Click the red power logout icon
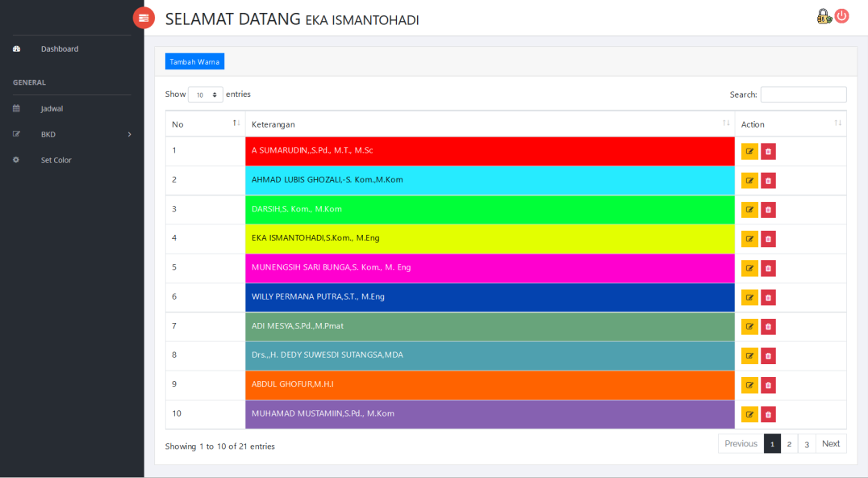Screen dimensions: 868x478 tap(841, 16)
